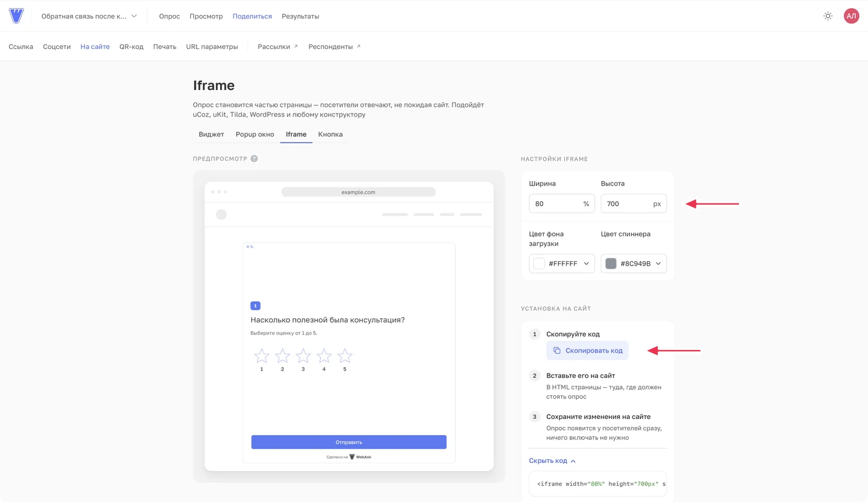Go to the Просмотр section
The height and width of the screenshot is (502, 868).
pos(206,16)
